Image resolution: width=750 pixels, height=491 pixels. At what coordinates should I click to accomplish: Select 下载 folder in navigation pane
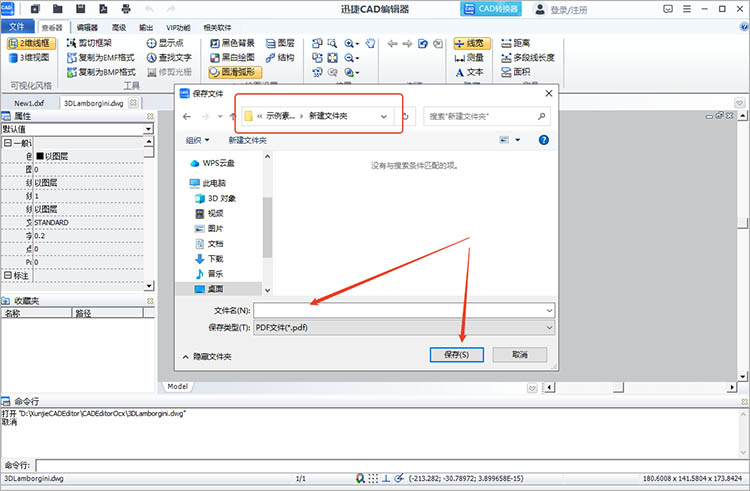[210, 259]
